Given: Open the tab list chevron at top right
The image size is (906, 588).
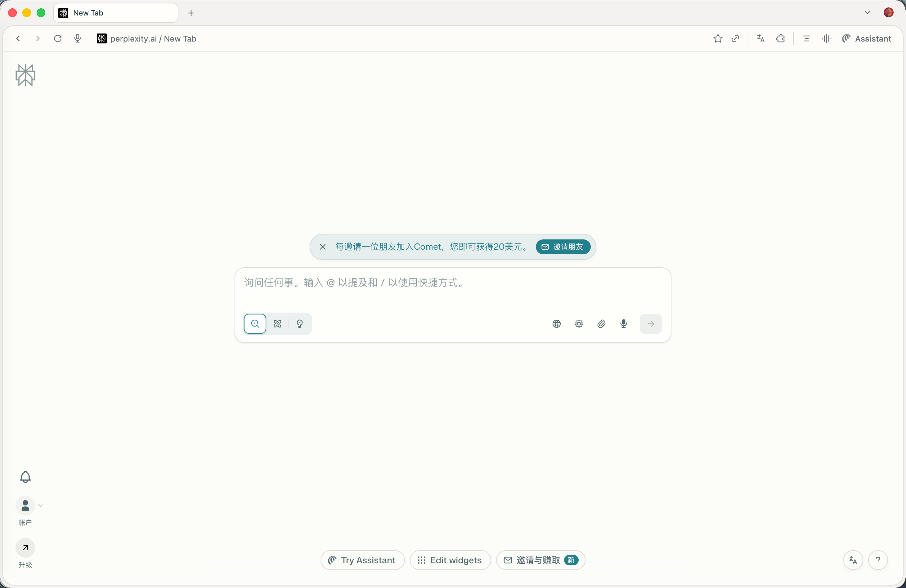Looking at the screenshot, I should pyautogui.click(x=867, y=12).
